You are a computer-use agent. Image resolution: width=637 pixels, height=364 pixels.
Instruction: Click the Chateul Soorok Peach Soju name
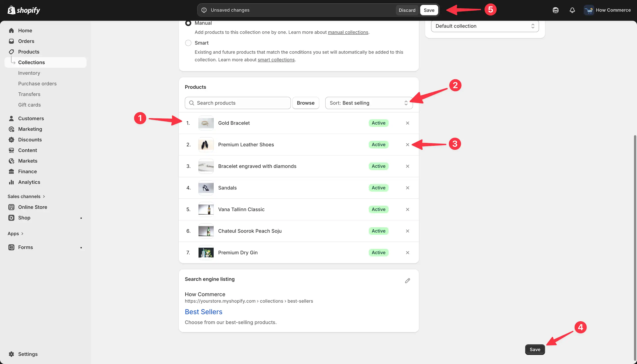(250, 231)
